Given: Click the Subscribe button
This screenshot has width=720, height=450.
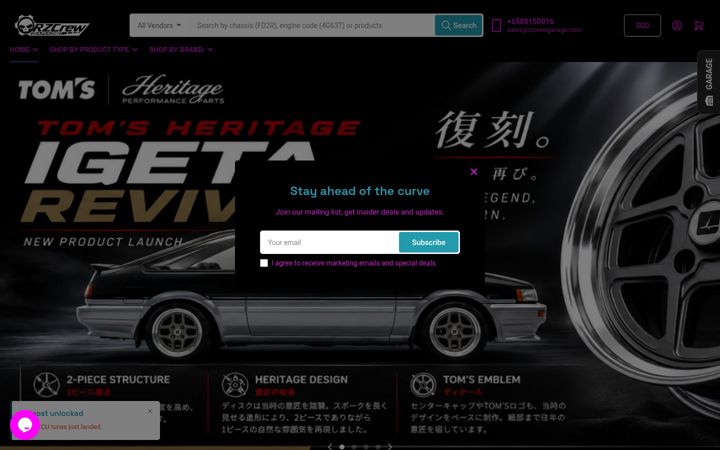Looking at the screenshot, I should click(x=428, y=242).
